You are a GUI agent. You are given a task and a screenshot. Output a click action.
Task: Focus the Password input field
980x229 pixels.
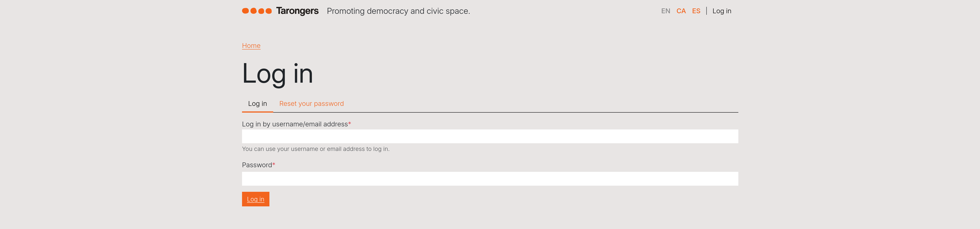pos(490,179)
